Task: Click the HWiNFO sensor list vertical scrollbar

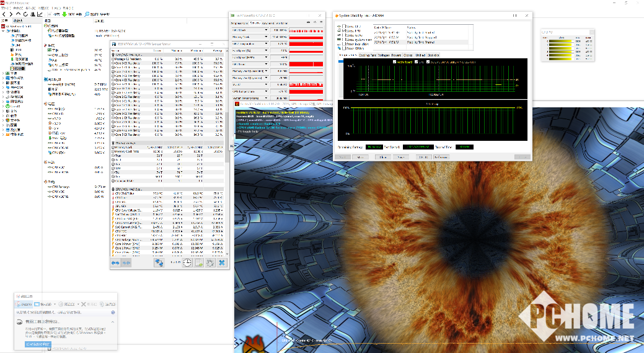Action: [226, 152]
